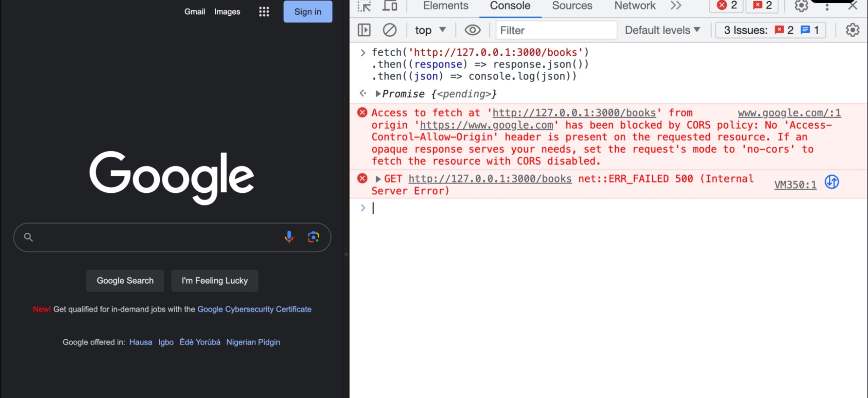The width and height of the screenshot is (868, 398).
Task: Open the Google apps grid icon
Action: [264, 12]
